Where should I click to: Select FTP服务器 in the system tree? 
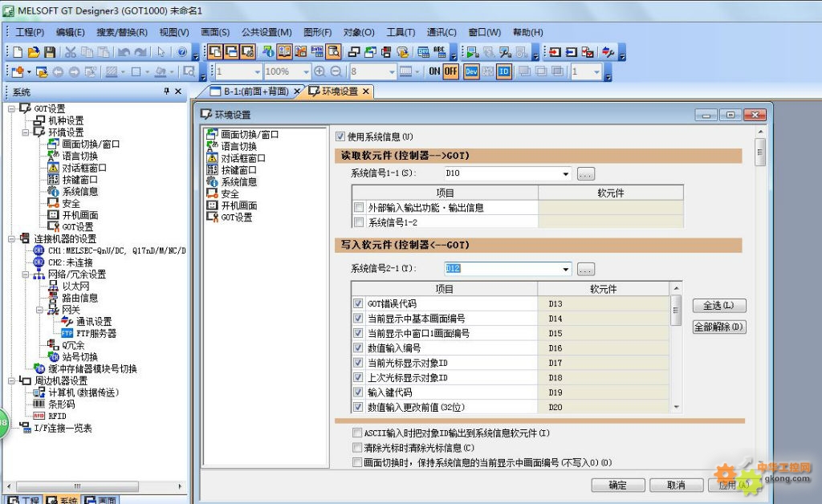tap(96, 333)
